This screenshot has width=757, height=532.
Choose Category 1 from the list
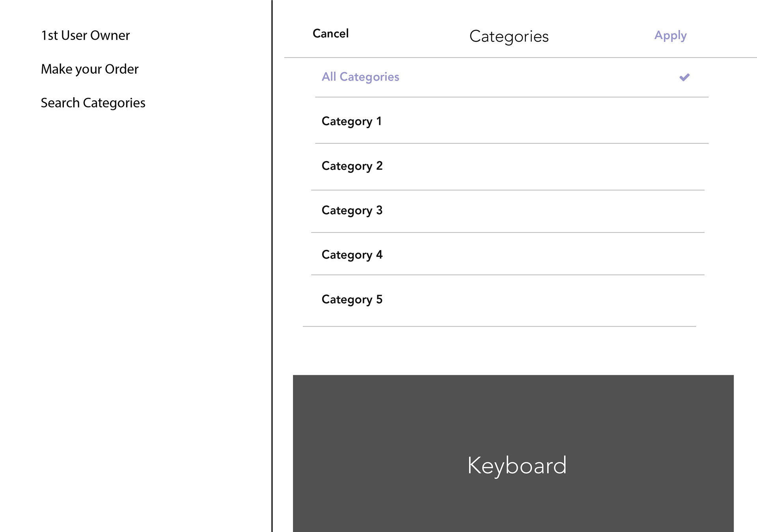click(x=512, y=121)
